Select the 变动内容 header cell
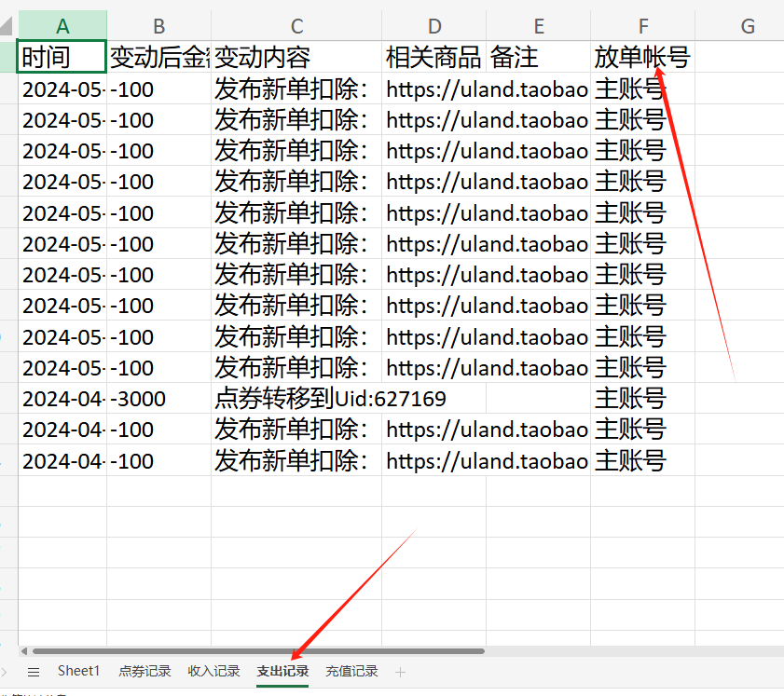The image size is (784, 696). (296, 58)
